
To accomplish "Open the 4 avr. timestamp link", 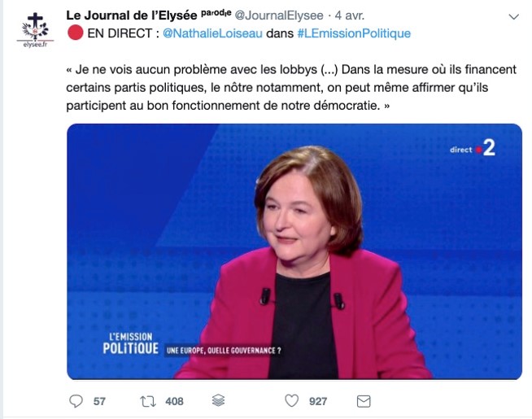I will [x=350, y=15].
